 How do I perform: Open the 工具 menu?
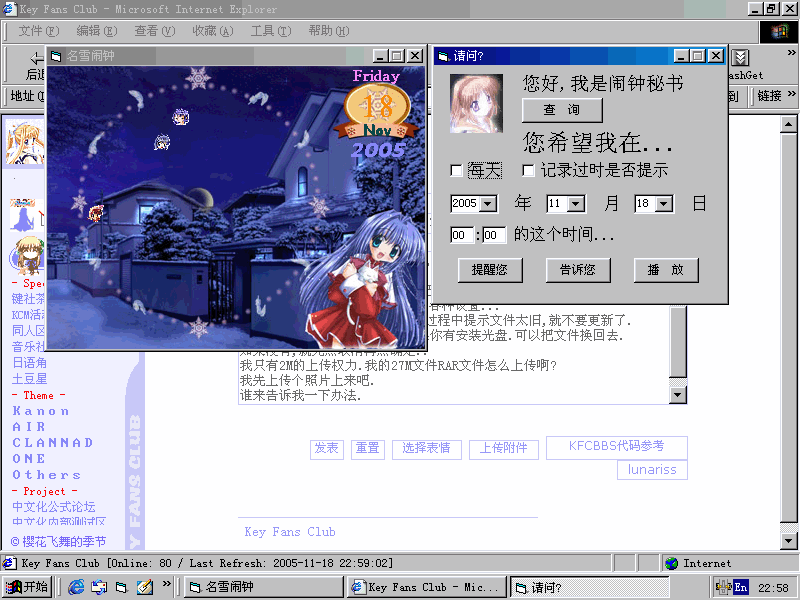[271, 31]
